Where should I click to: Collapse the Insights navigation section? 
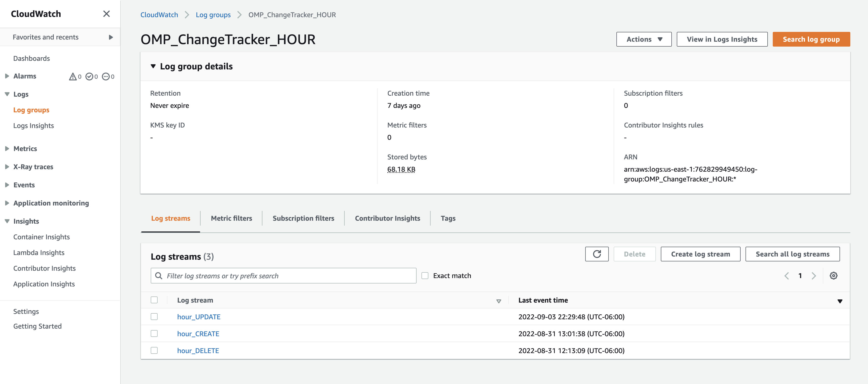pos(7,221)
